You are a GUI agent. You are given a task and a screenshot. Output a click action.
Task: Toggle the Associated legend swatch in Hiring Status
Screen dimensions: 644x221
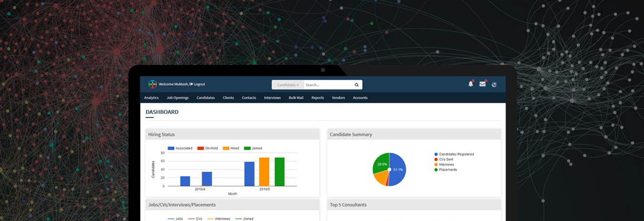click(x=171, y=148)
